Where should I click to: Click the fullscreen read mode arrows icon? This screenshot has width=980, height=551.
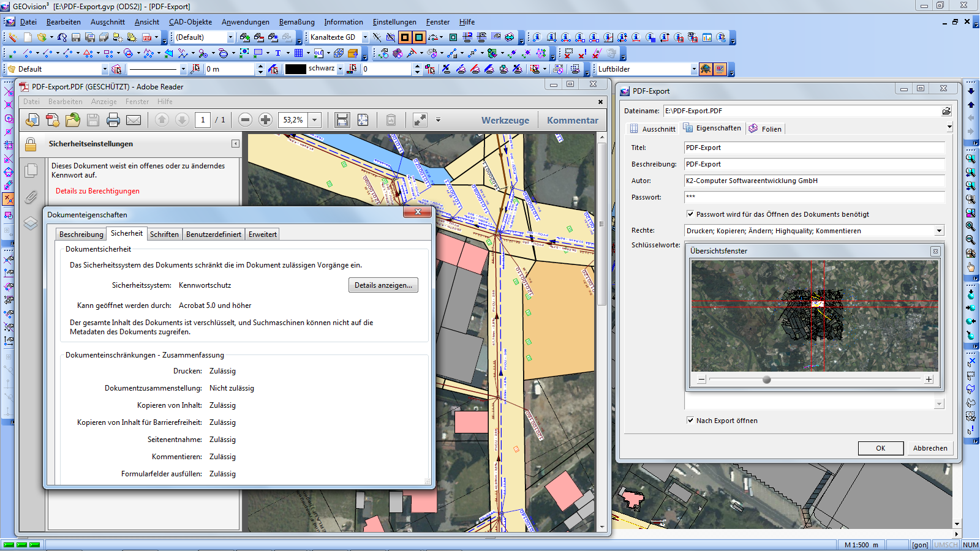coord(420,120)
